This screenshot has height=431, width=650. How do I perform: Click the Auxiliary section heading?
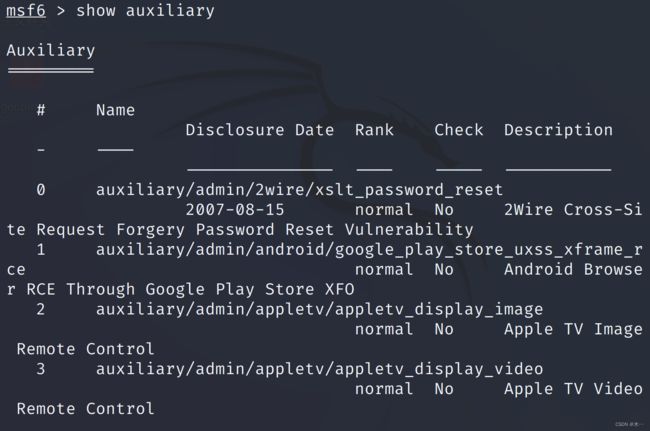coord(51,51)
